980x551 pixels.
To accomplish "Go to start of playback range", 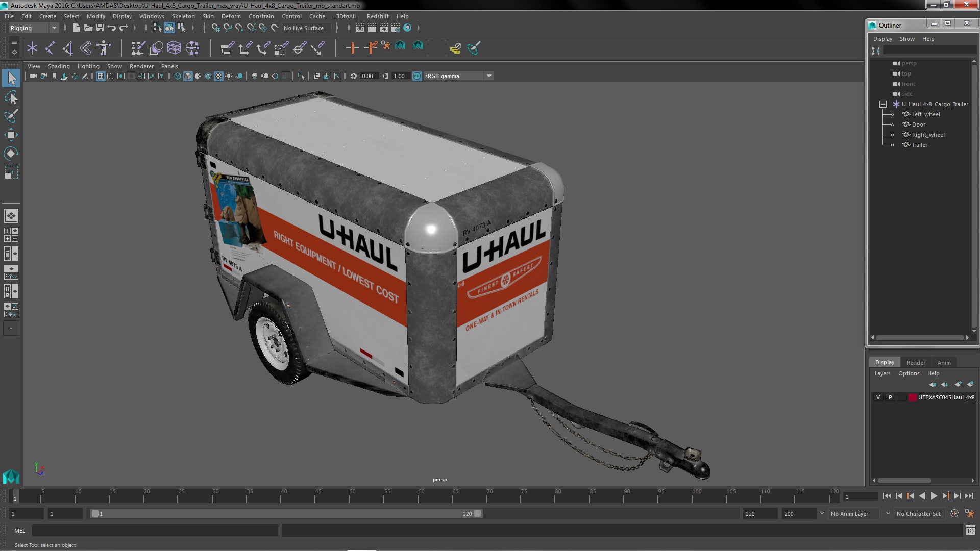I will coord(887,496).
